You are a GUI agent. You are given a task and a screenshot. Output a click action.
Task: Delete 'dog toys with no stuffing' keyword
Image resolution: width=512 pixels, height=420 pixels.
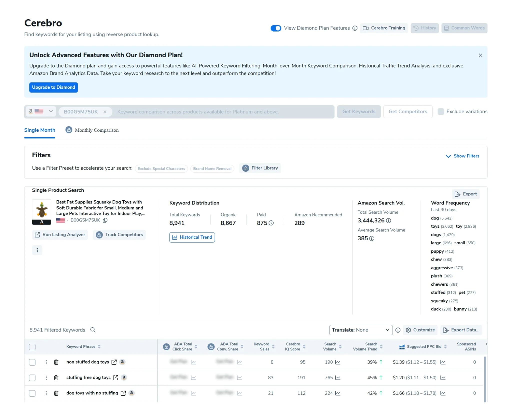(x=56, y=393)
